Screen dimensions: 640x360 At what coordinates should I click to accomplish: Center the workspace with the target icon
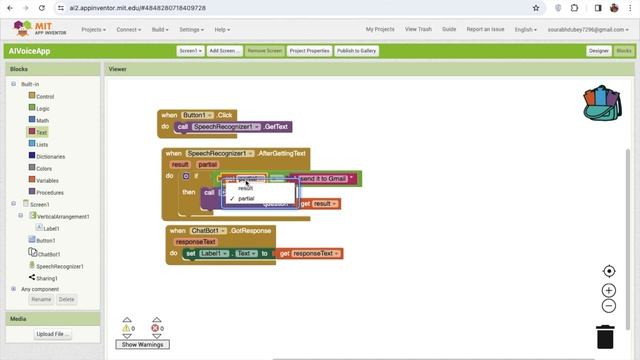609,271
